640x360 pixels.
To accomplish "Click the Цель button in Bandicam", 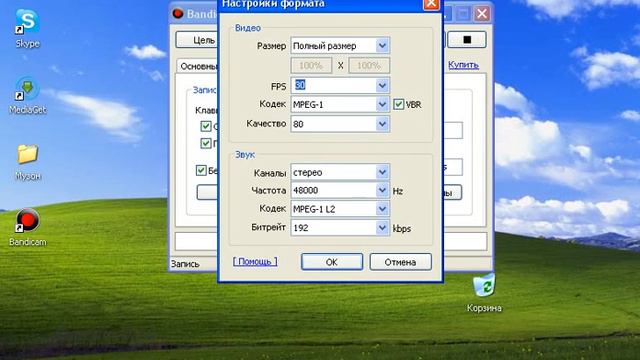I will pos(197,40).
